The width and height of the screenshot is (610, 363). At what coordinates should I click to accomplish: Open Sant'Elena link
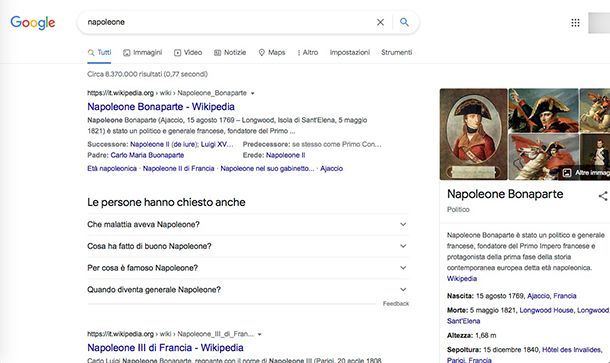click(463, 321)
